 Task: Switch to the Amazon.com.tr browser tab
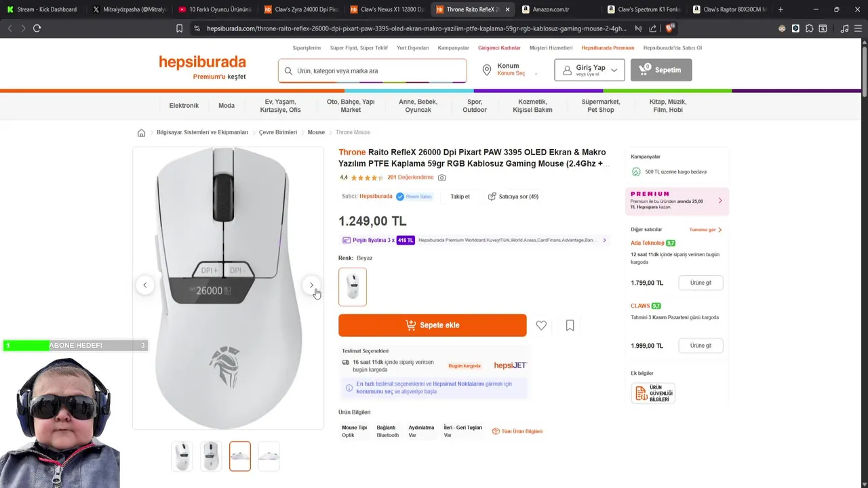[551, 9]
